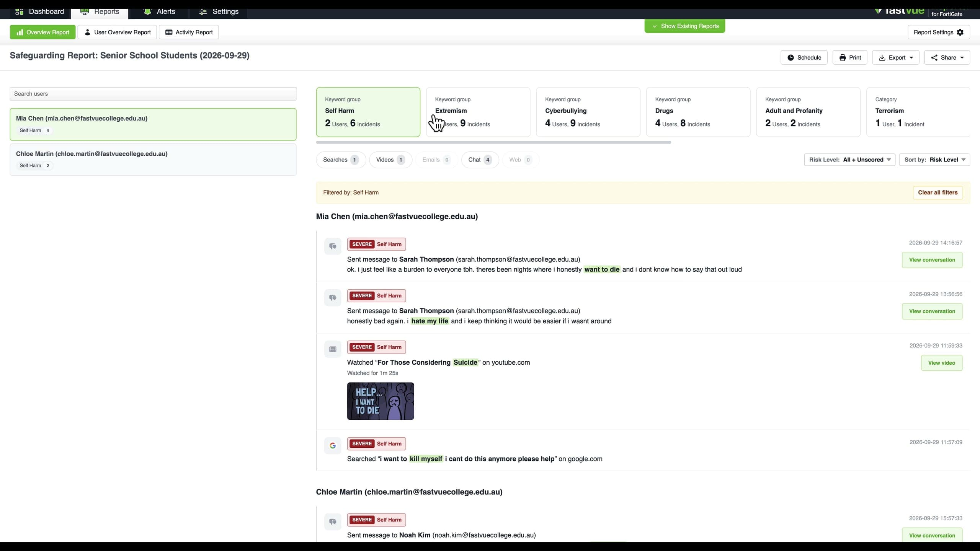Focus the Search users field
The image size is (980, 551).
(153, 94)
